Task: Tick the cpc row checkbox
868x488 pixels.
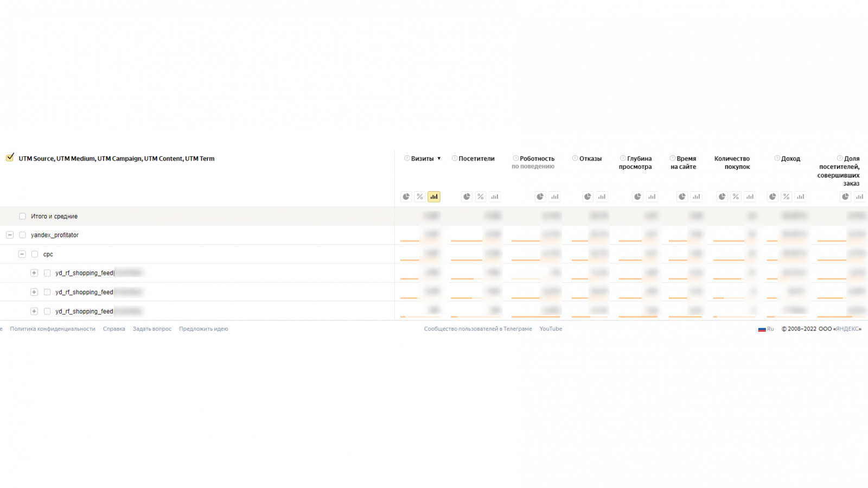Action: (x=35, y=254)
